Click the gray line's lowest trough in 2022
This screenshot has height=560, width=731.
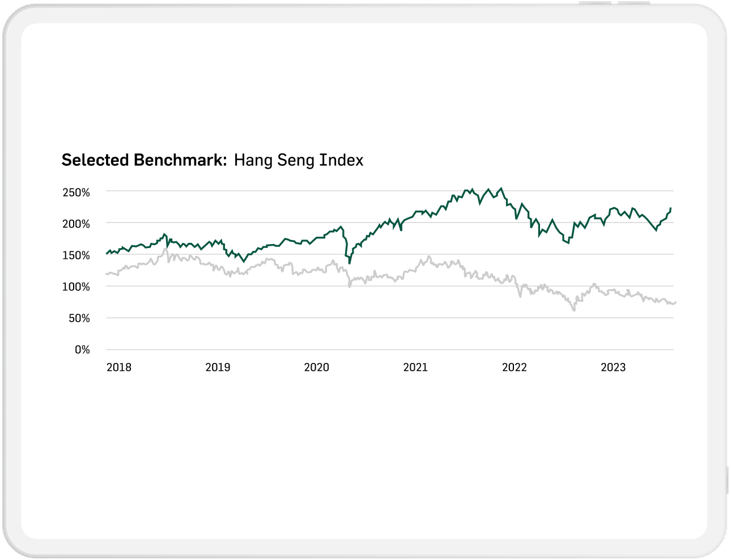[574, 310]
